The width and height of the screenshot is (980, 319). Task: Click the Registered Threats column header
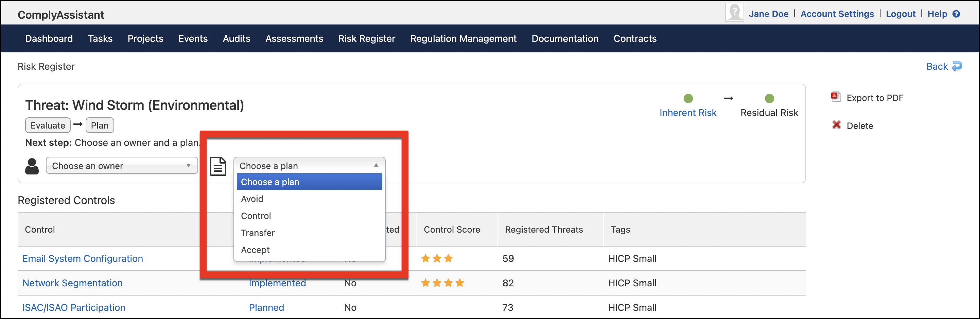544,230
